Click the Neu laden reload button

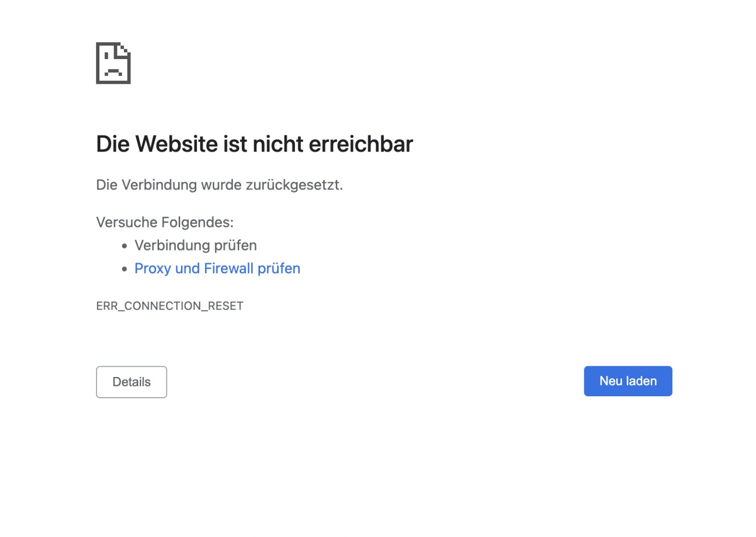(x=628, y=381)
